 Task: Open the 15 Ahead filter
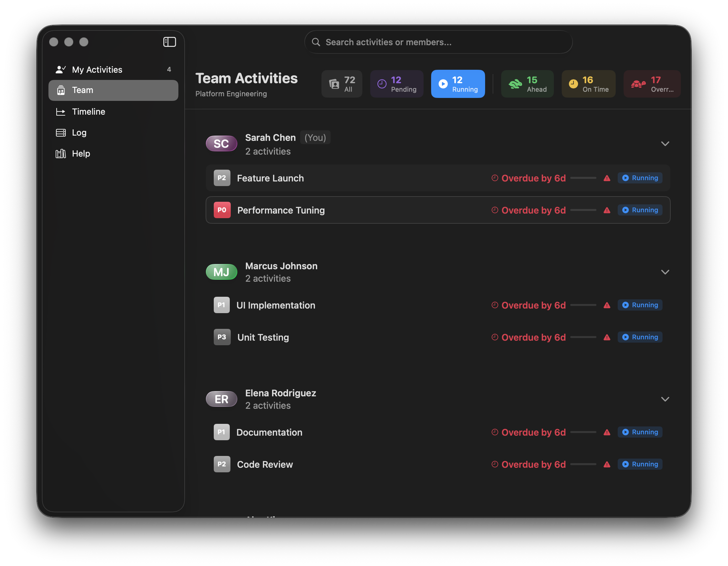pos(527,84)
